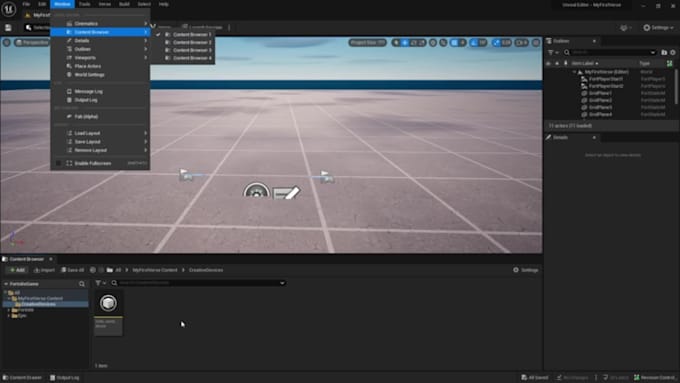Open the Edit menu
The height and width of the screenshot is (383, 680).
click(x=42, y=4)
